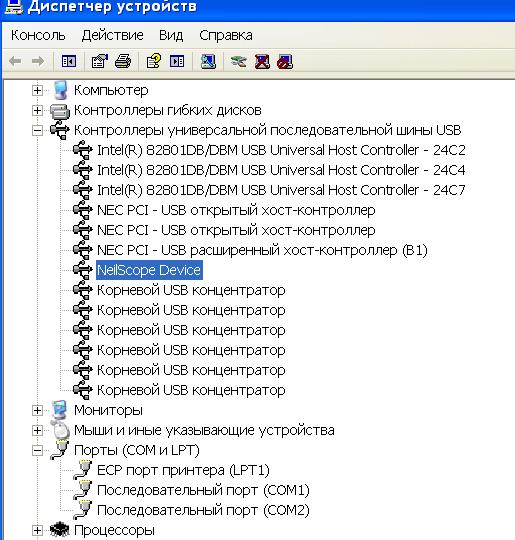Collapse the Порты (COM и LPT) node
Screen dimensions: 515x540
(37, 450)
